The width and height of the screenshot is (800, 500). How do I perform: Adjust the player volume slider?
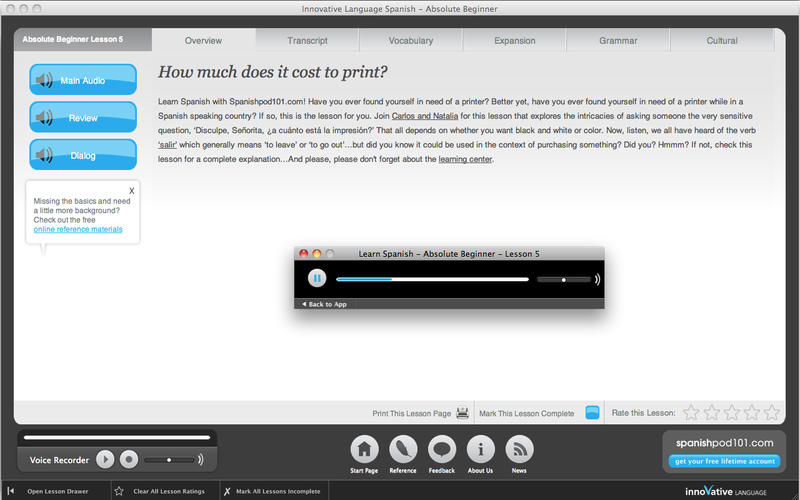[x=563, y=280]
